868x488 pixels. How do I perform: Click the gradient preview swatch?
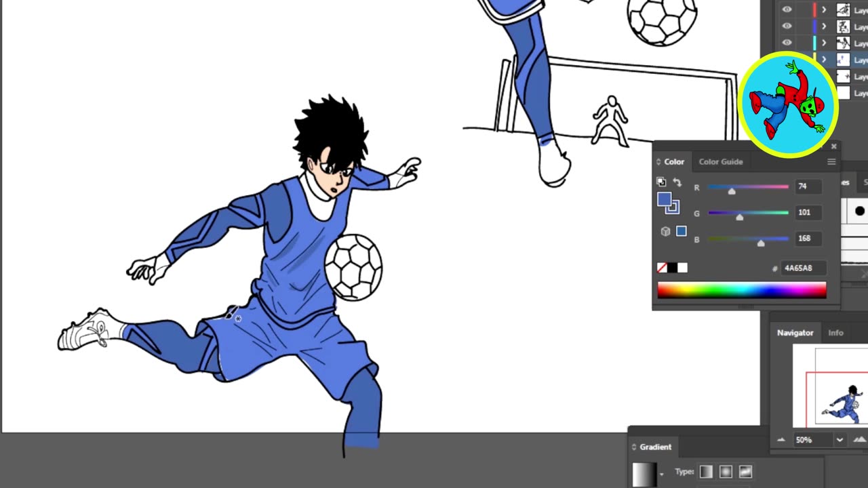tap(644, 474)
